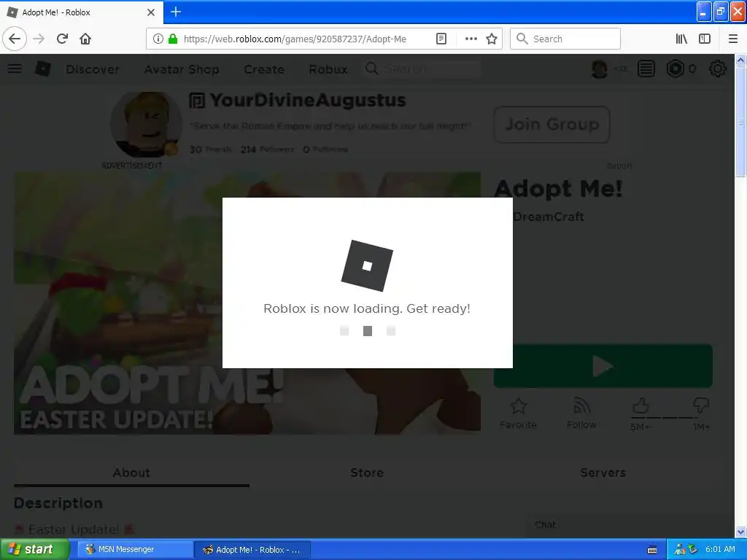Image resolution: width=747 pixels, height=560 pixels.
Task: Open Roblox settings gear
Action: tap(718, 69)
